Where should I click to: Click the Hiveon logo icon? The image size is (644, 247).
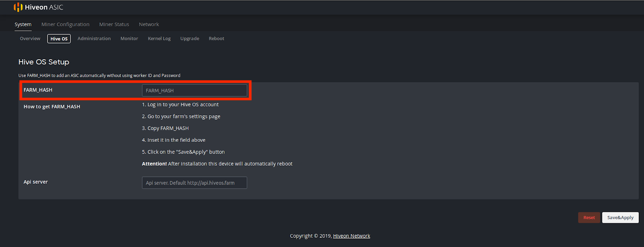click(18, 7)
